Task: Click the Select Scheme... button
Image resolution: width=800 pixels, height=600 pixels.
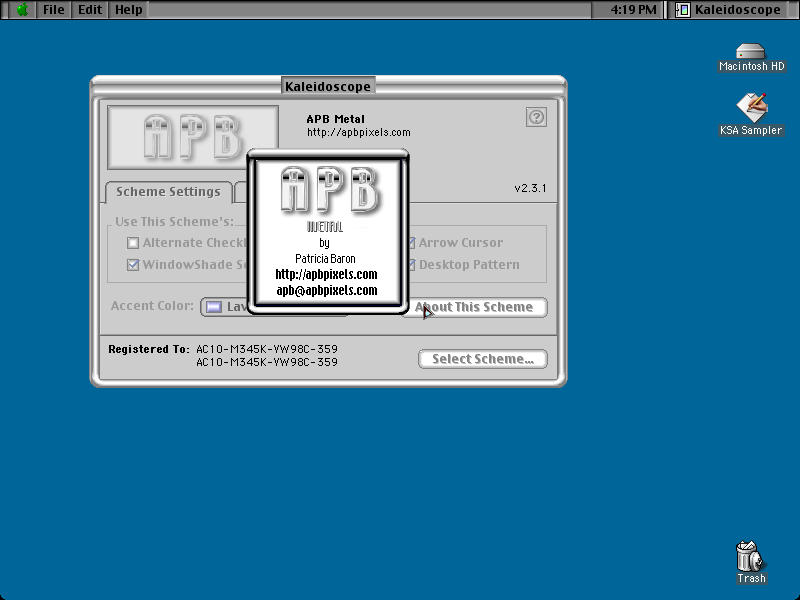Action: [483, 359]
